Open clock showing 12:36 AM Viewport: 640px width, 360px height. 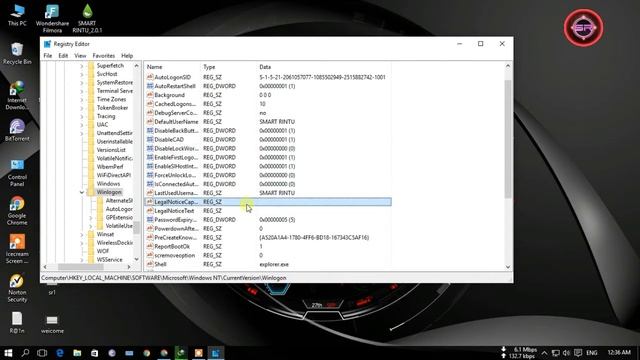click(619, 352)
